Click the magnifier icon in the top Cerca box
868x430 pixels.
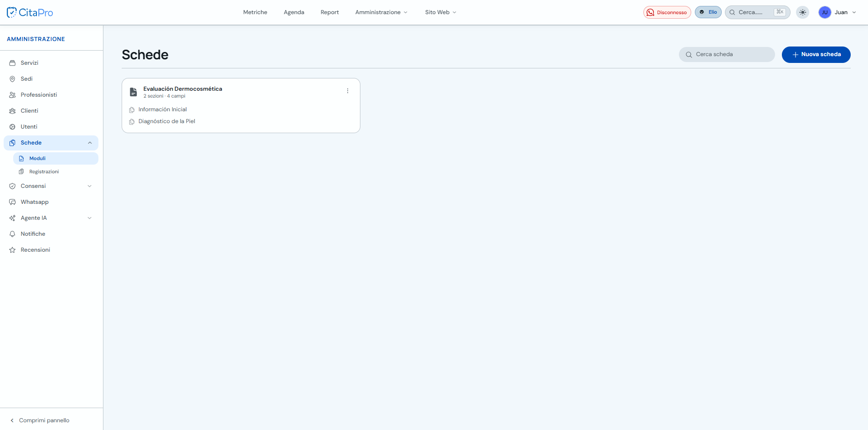(x=732, y=12)
